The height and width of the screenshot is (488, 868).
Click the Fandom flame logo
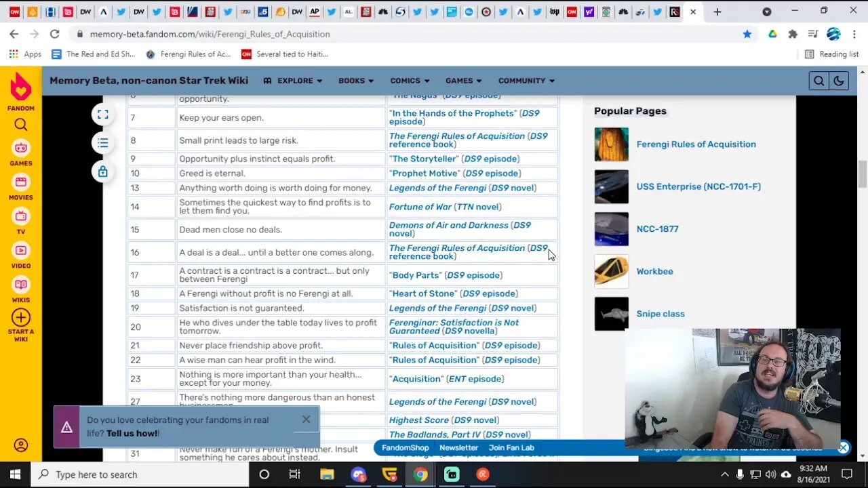pos(21,87)
